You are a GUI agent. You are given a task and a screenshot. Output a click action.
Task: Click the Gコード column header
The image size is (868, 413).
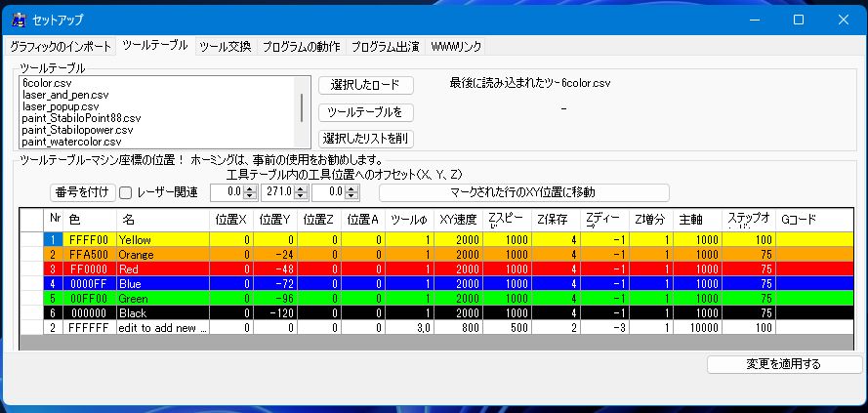814,220
